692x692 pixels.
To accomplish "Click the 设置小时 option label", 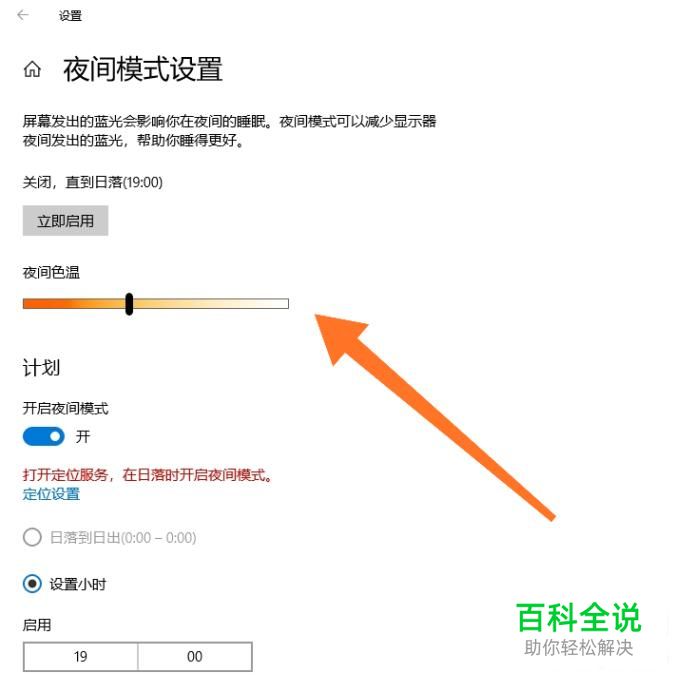I will click(x=78, y=584).
